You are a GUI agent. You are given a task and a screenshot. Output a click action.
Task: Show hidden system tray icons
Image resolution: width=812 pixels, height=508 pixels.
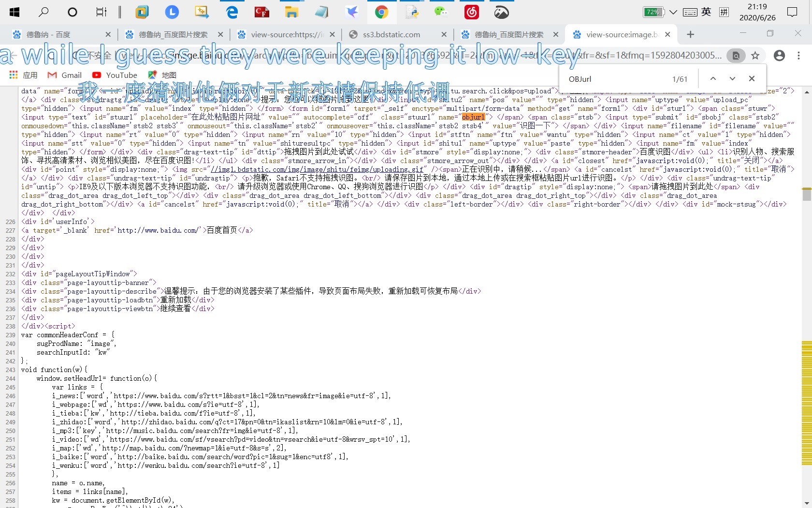pos(673,12)
